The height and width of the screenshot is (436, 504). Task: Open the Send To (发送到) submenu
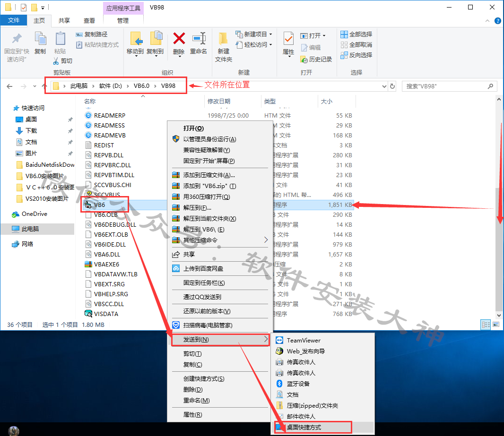220,339
